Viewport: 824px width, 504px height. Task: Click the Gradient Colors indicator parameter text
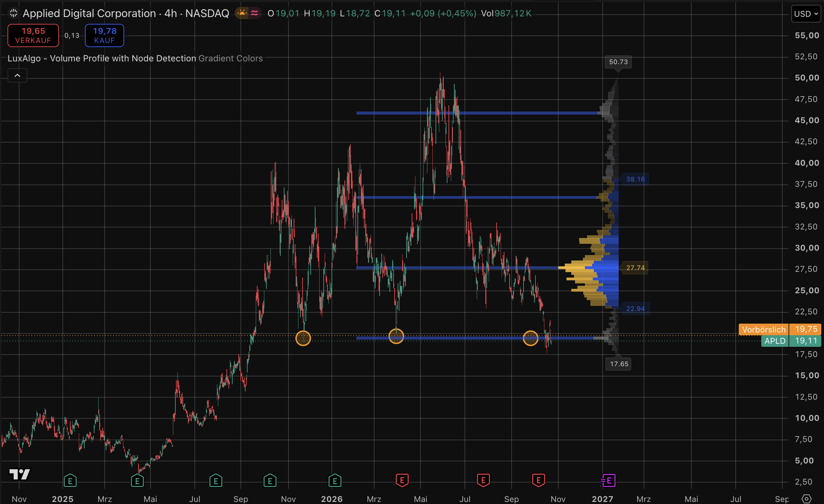(231, 58)
